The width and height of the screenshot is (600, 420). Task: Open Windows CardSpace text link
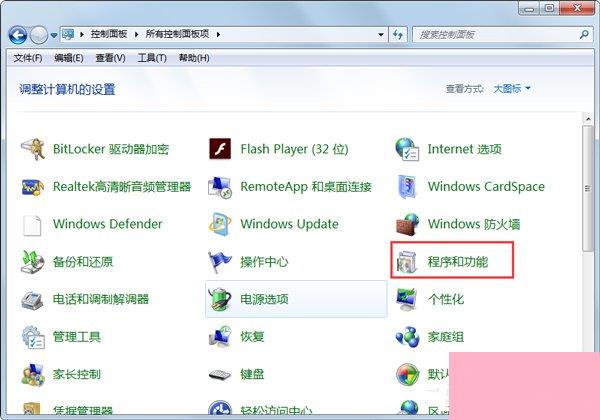[486, 187]
